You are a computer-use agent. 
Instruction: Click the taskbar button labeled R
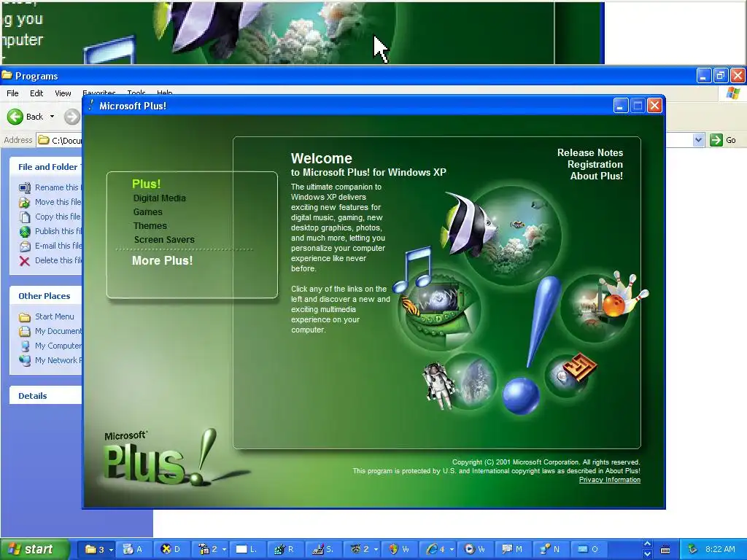click(286, 550)
